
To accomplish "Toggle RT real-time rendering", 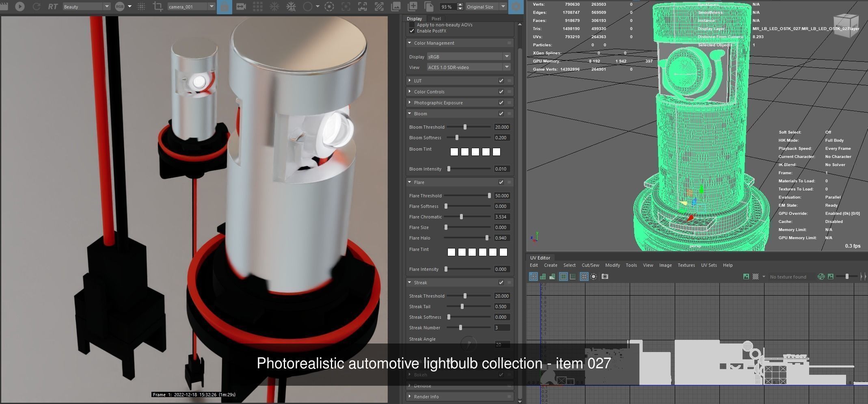I will [52, 6].
